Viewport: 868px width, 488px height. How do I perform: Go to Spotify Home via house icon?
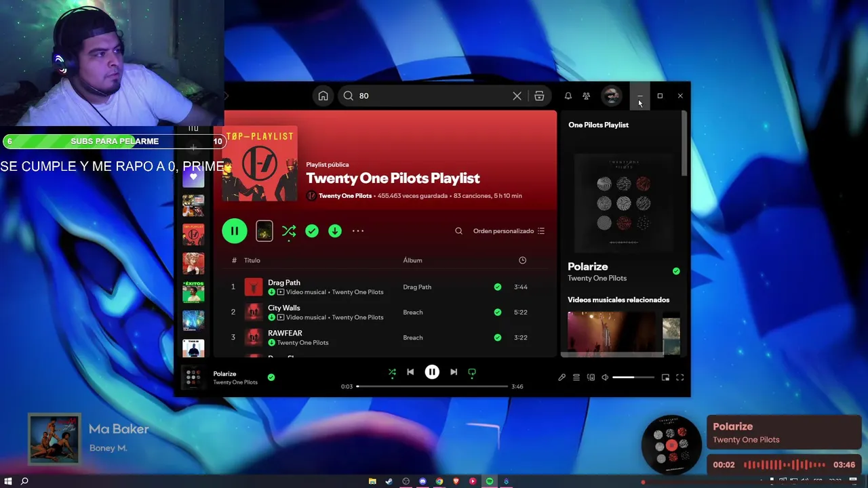coord(323,96)
